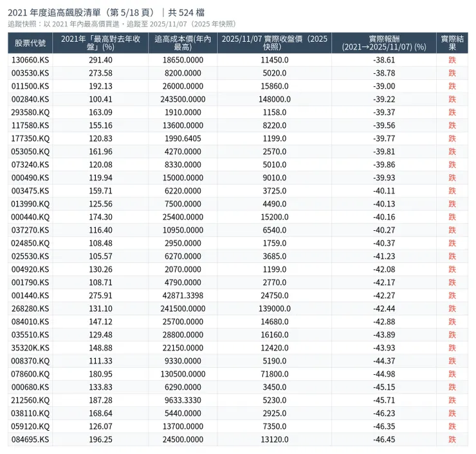This screenshot has width=476, height=454.
Task: Select stock code 038110.KQ
Action: click(x=30, y=413)
